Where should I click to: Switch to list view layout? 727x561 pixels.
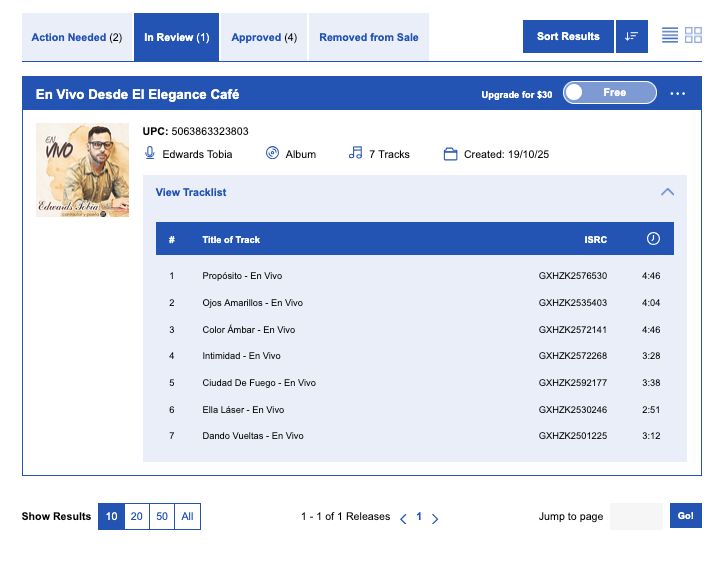point(670,36)
